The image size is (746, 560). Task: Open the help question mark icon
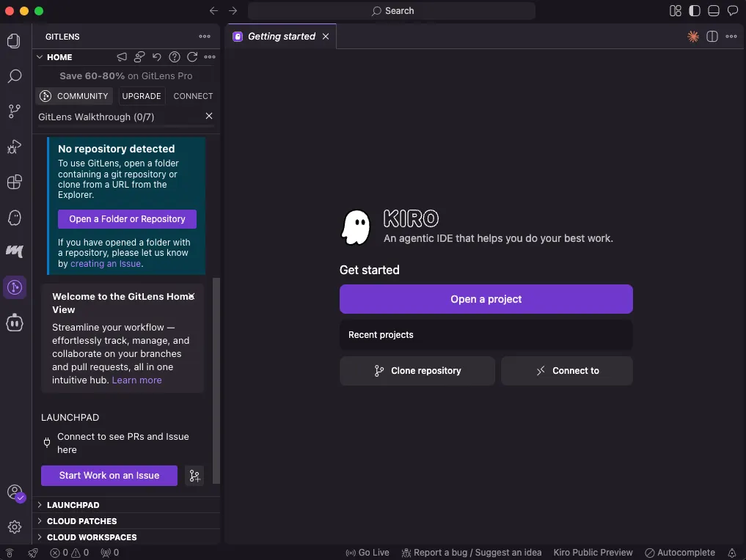pyautogui.click(x=175, y=57)
